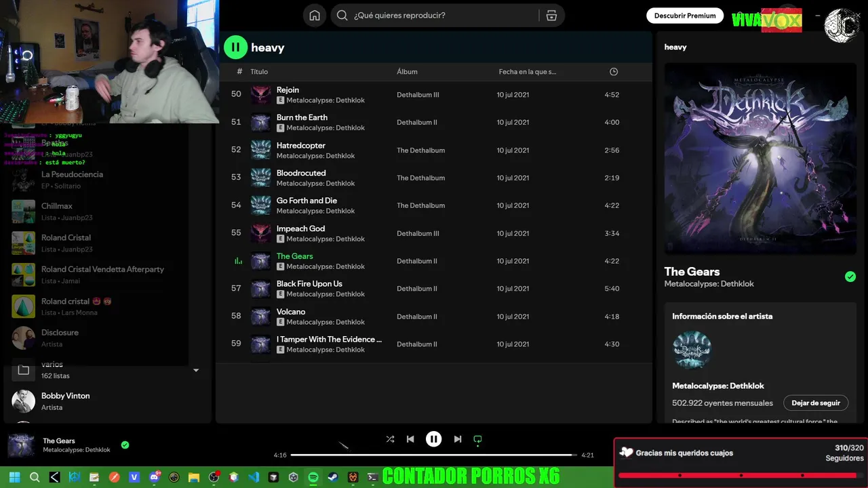This screenshot has width=868, height=488.
Task: Click the search magnifier icon
Action: pyautogui.click(x=342, y=16)
